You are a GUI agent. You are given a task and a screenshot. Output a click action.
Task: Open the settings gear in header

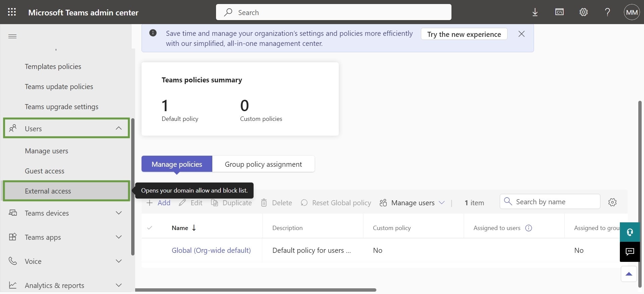tap(584, 12)
